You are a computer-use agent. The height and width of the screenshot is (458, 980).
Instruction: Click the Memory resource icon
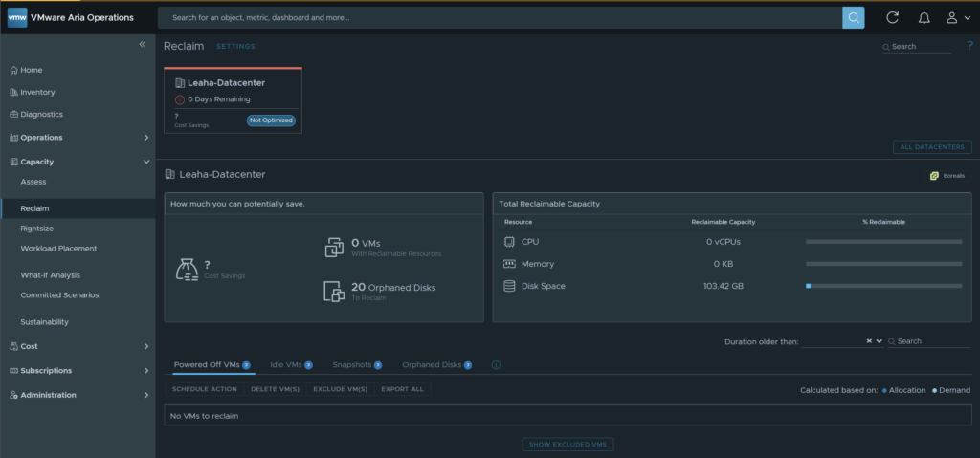coord(509,264)
